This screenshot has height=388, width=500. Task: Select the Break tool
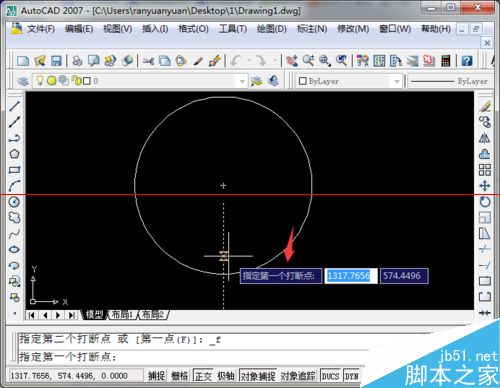click(485, 297)
